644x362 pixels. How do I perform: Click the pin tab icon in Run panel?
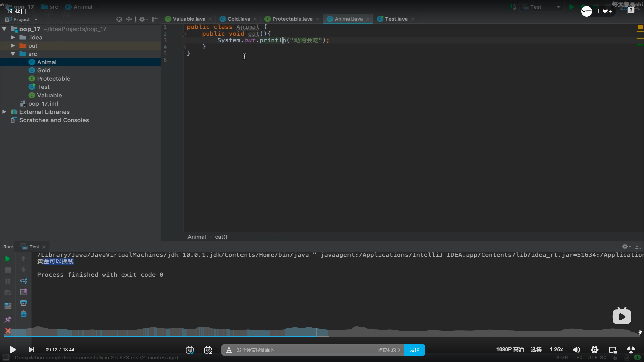(8, 319)
